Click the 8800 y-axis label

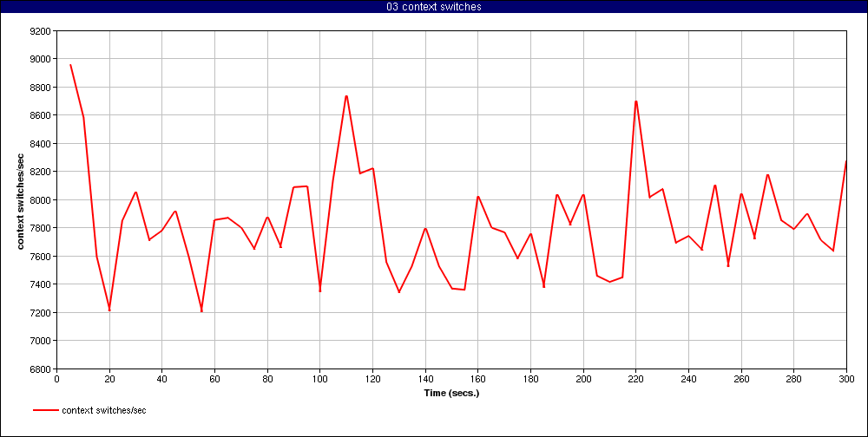[x=42, y=88]
